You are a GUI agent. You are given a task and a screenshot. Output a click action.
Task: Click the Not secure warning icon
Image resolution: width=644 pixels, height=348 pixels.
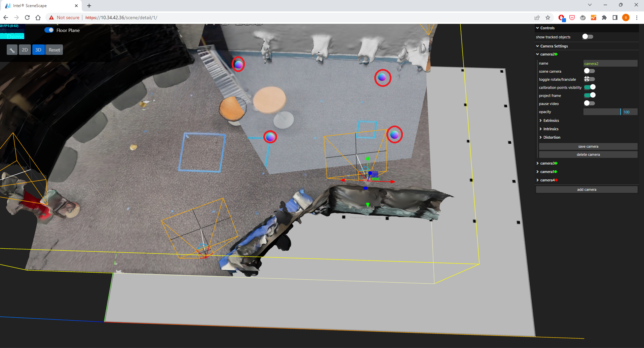coord(51,18)
